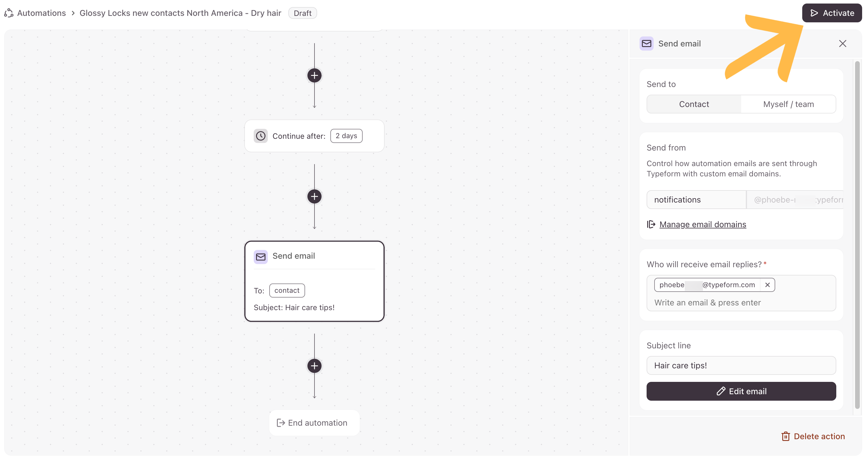Click the Activate button
Screen dimensions: 868x458
pyautogui.click(x=832, y=13)
